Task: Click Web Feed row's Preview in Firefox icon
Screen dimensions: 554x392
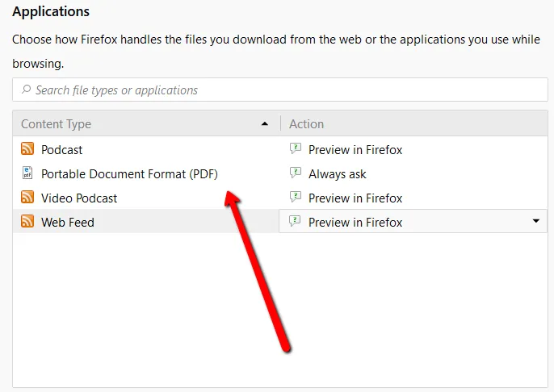Action: tap(296, 222)
